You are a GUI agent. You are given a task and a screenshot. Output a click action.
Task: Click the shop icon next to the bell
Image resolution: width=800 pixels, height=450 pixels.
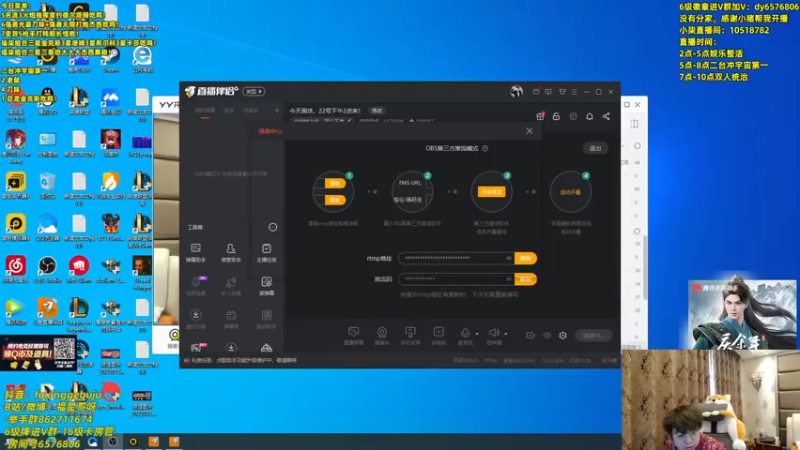(573, 116)
